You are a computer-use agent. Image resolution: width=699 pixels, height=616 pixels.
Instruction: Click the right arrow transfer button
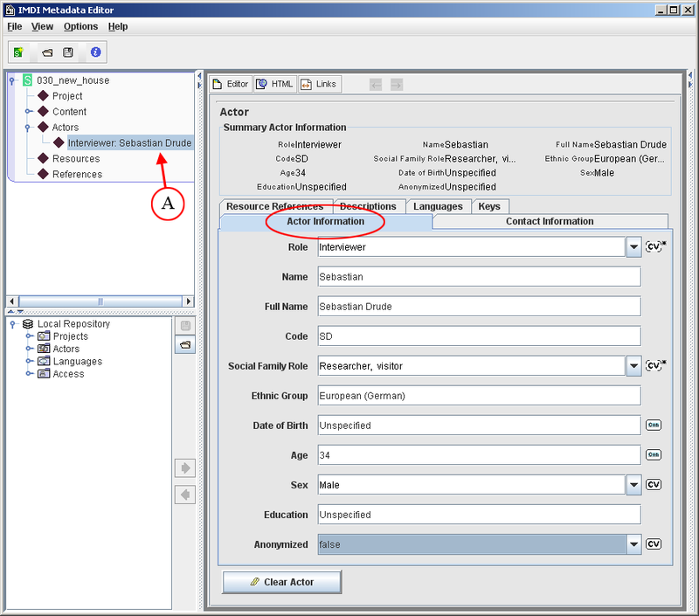pyautogui.click(x=185, y=468)
